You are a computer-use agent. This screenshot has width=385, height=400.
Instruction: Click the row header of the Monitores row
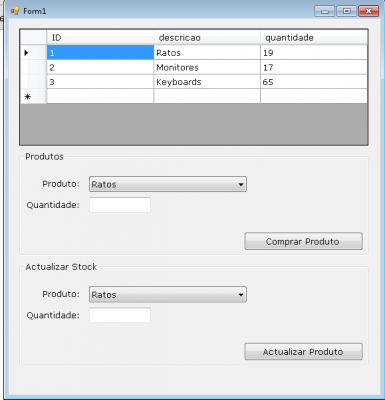33,67
